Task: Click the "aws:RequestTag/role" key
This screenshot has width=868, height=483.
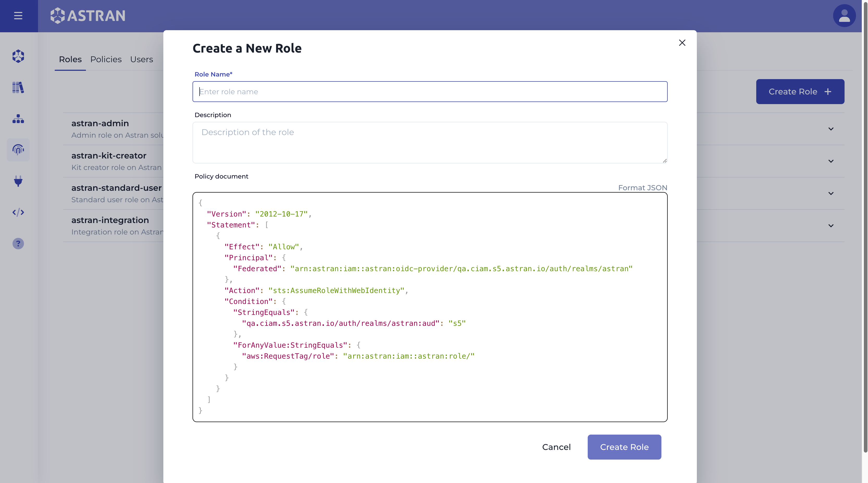Action: [x=288, y=356]
